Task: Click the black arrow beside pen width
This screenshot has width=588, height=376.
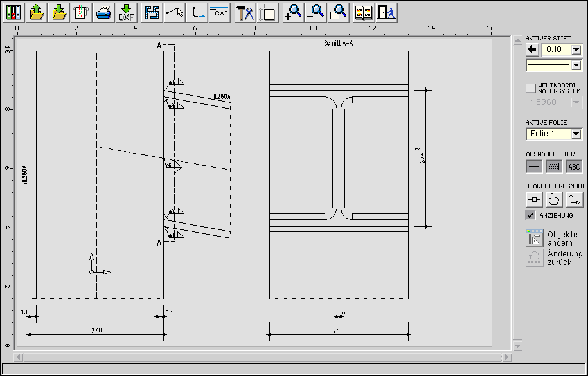Action: click(532, 49)
